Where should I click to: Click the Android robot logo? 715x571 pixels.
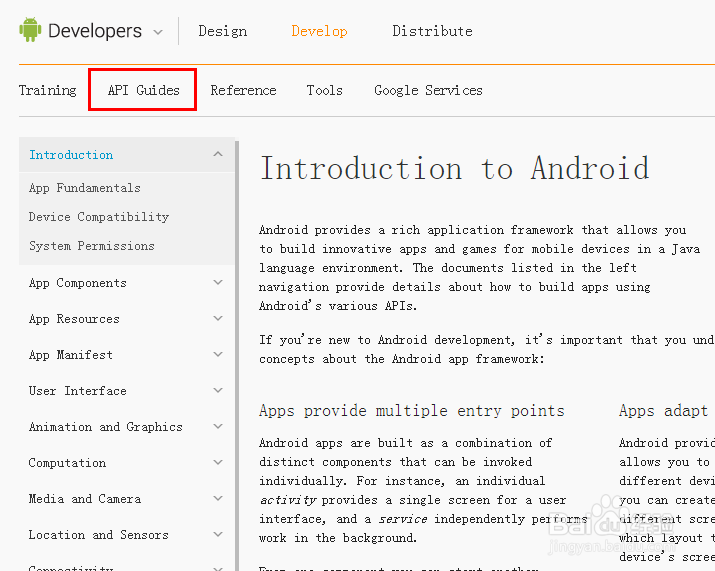[x=30, y=30]
